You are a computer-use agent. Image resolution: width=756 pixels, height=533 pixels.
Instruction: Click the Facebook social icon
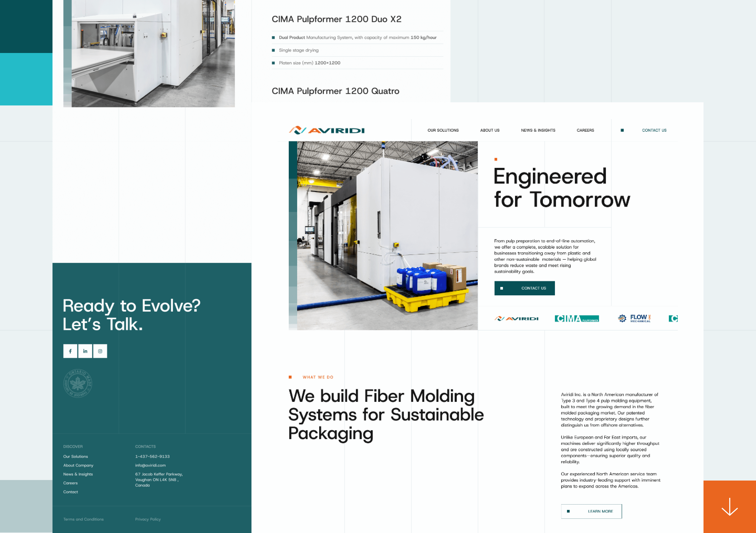[70, 351]
